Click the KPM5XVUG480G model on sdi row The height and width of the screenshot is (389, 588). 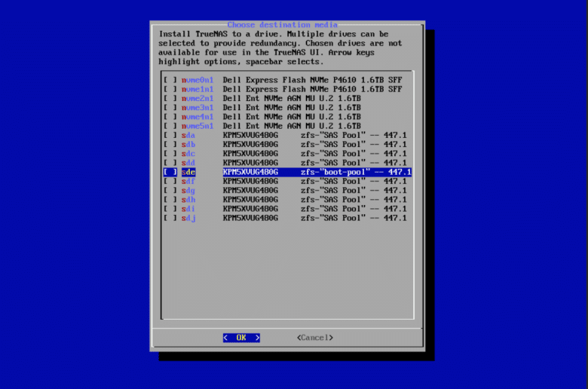pyautogui.click(x=250, y=209)
